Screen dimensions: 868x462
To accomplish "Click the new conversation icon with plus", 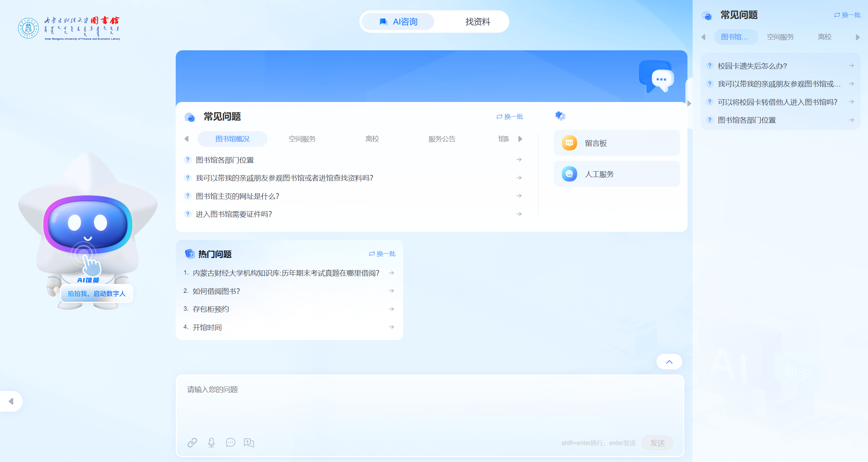I will (249, 442).
